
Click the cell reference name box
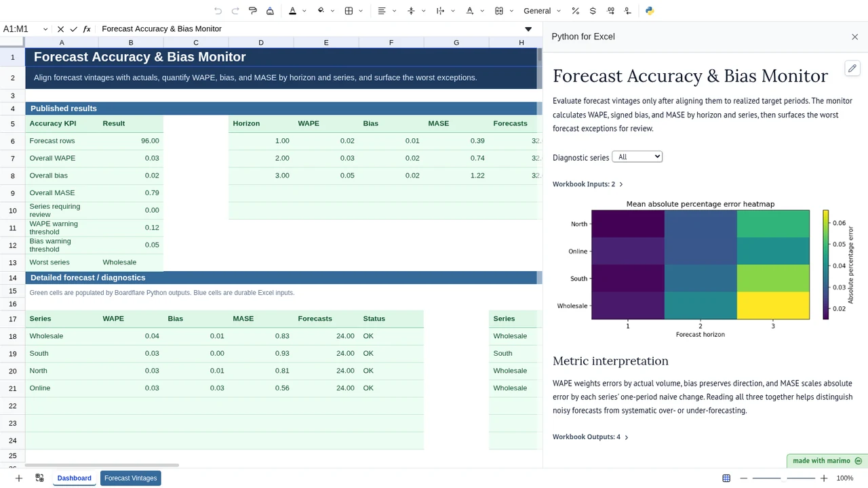[25, 29]
